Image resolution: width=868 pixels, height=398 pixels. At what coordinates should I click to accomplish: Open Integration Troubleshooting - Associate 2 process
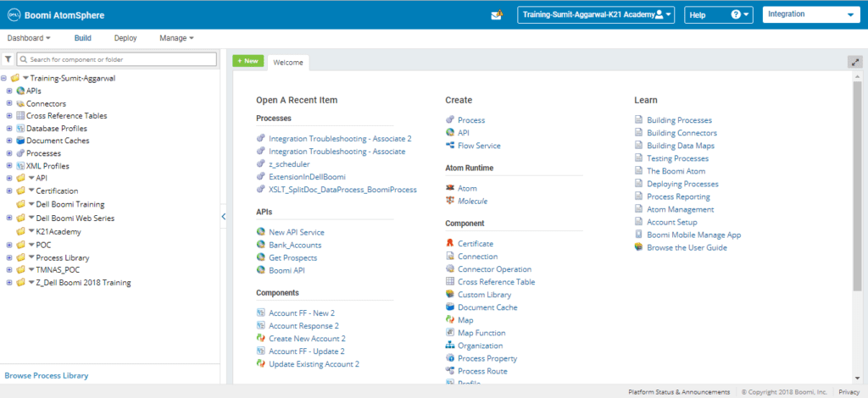coord(341,139)
